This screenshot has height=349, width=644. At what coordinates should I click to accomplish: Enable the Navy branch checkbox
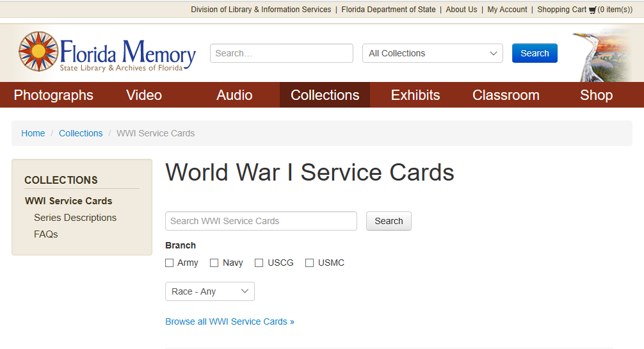pyautogui.click(x=214, y=263)
